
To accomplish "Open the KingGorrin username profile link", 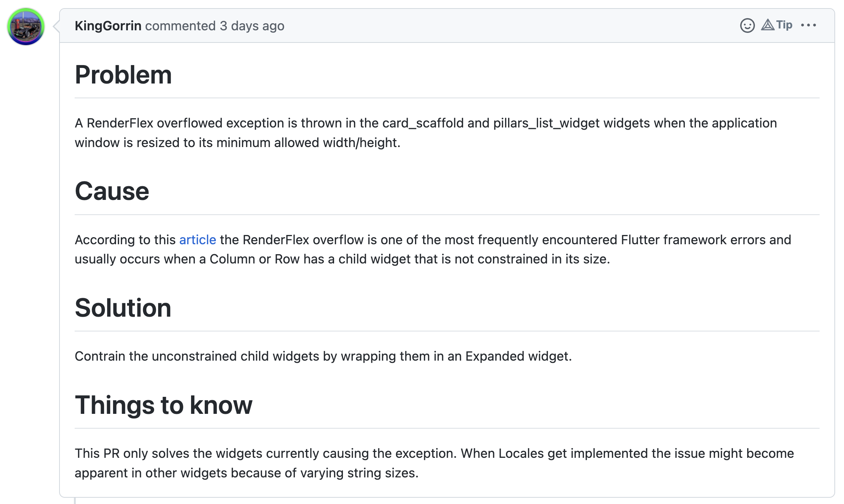I will (108, 26).
